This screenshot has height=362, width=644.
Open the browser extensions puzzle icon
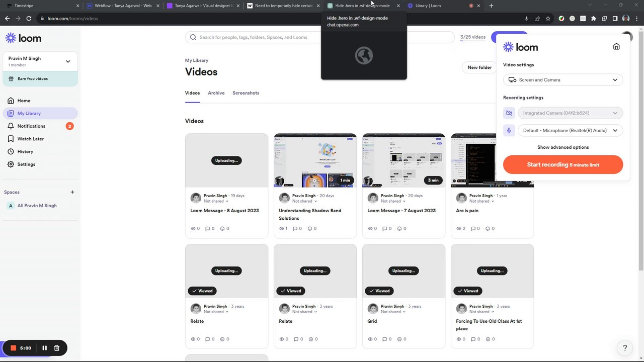tap(594, 19)
